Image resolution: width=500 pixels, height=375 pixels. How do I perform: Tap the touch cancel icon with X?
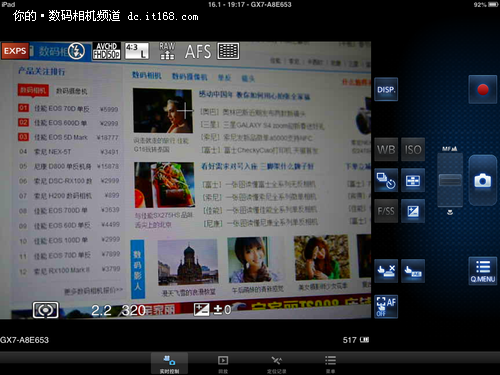pos(386,271)
